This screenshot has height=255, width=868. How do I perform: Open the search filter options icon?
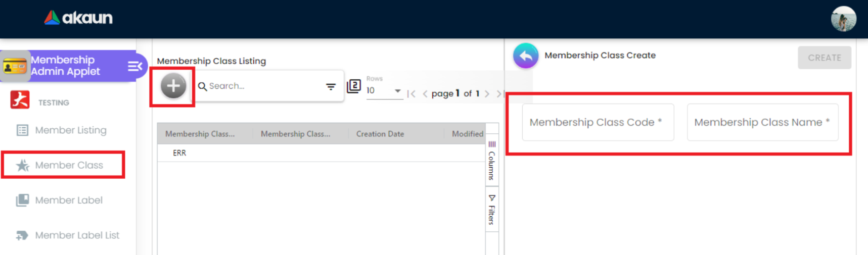(331, 87)
